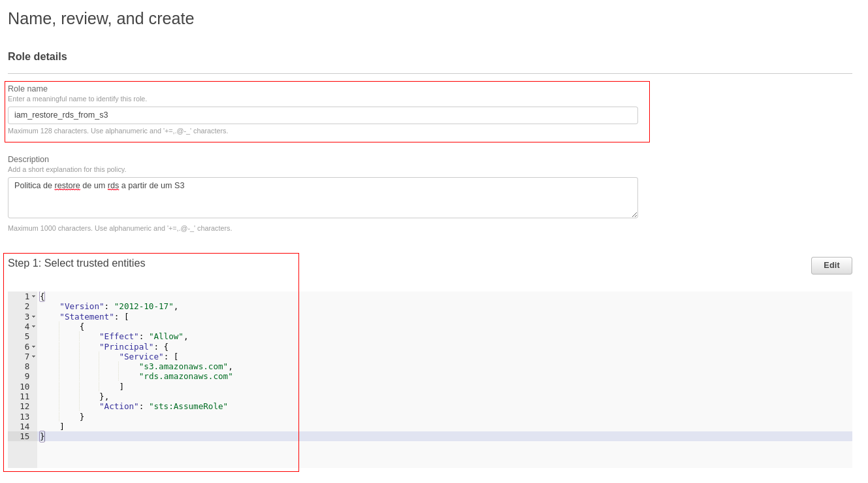Screen dimensions: 868x483
Task: Collapse the root object fold arrow on line 1
Action: pos(34,297)
